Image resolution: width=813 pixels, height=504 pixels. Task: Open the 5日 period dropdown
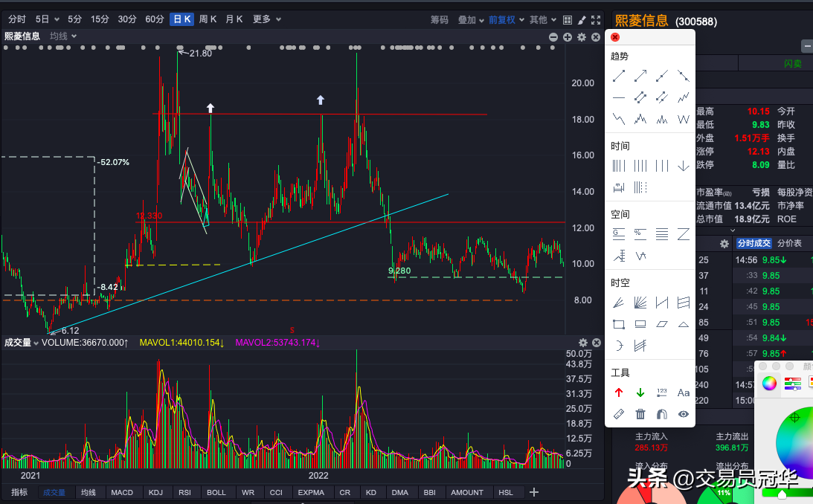[x=47, y=19]
